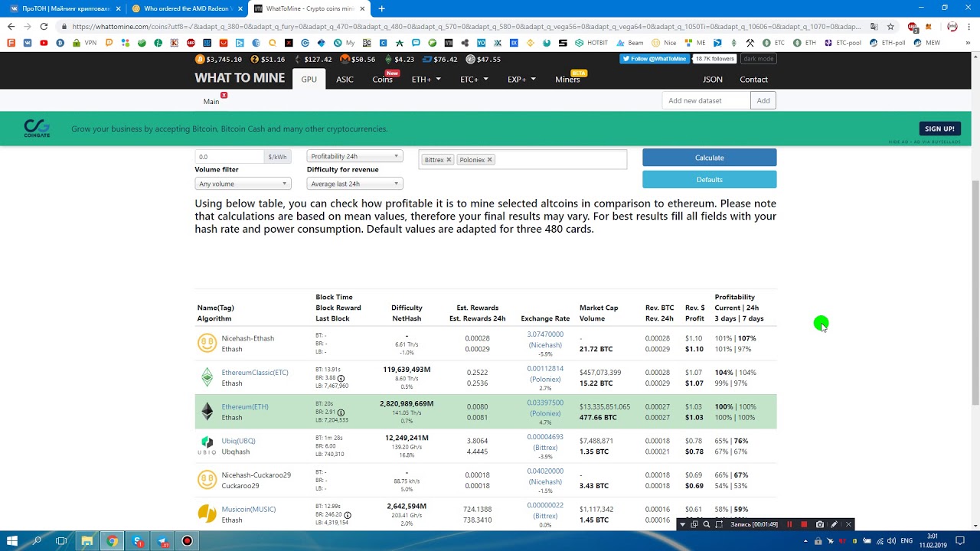Click the Calculate button
This screenshot has width=980, height=551.
pos(709,158)
